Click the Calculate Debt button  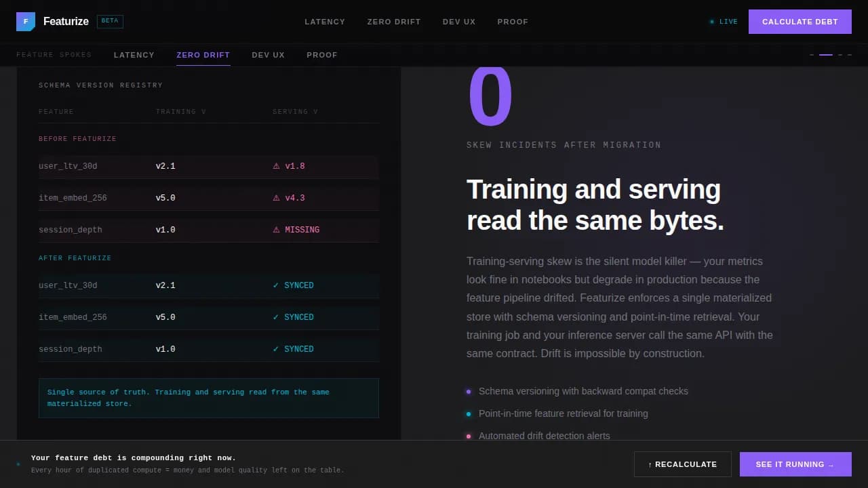800,22
